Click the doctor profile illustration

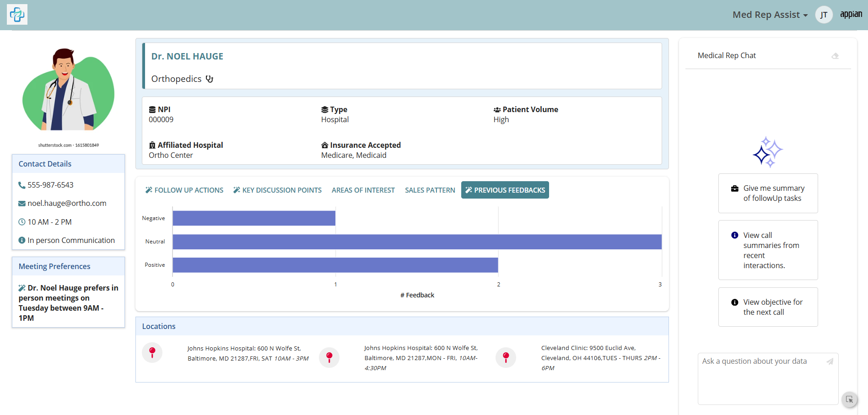pos(68,89)
